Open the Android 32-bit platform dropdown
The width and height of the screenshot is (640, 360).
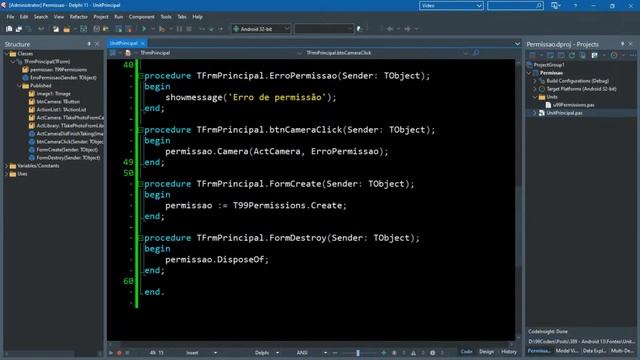coord(286,29)
